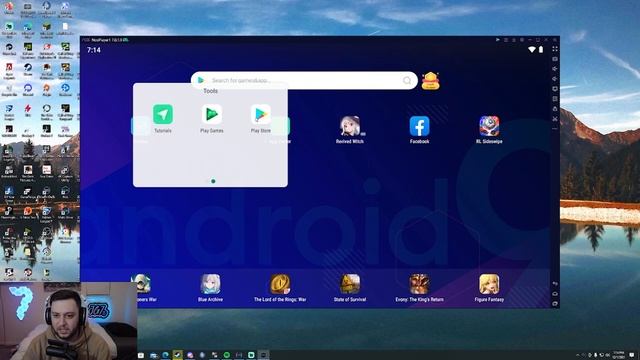Click NoxPlayer sidebar volume down icon
Screen dimensions: 640x360
(555, 79)
